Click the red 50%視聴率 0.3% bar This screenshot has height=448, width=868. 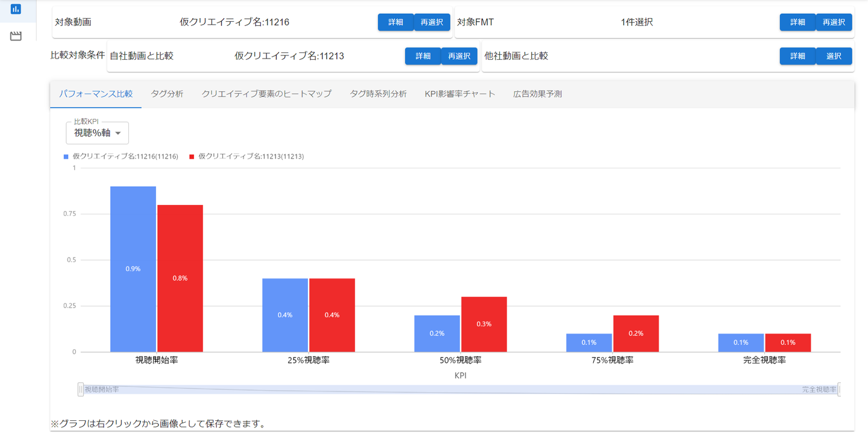point(484,324)
